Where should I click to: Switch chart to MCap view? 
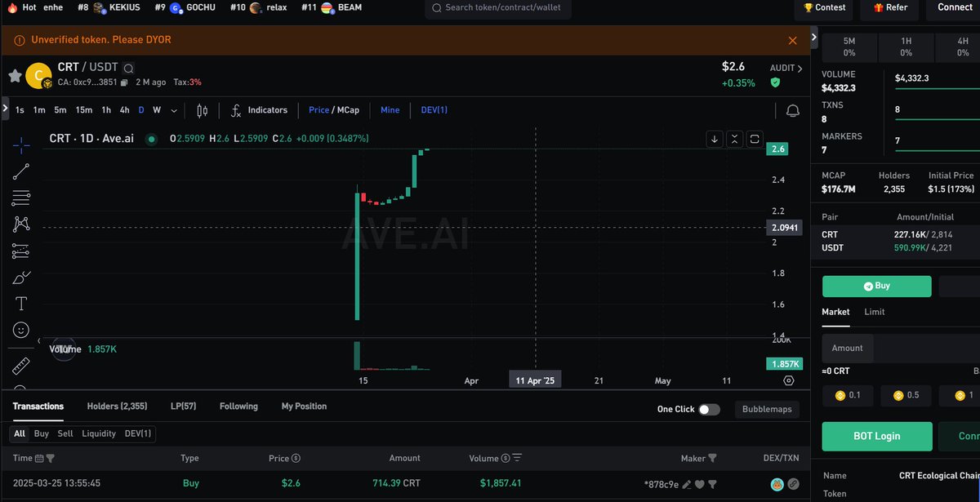pyautogui.click(x=348, y=110)
